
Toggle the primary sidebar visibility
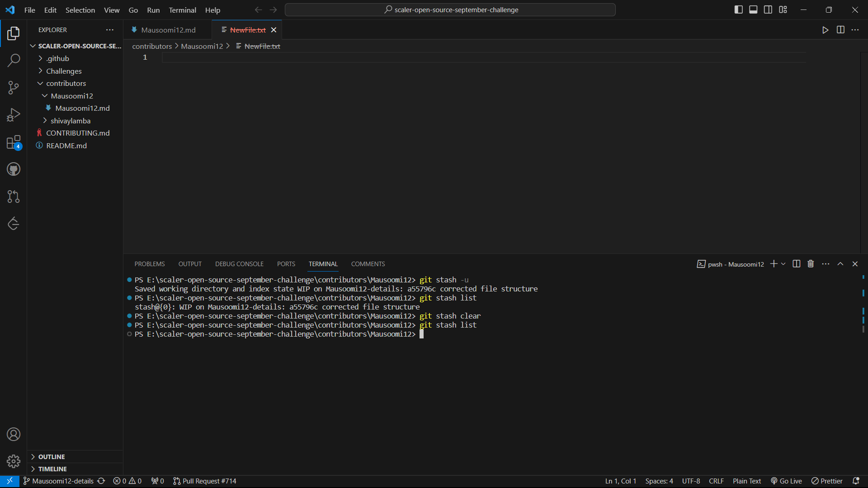(x=738, y=9)
